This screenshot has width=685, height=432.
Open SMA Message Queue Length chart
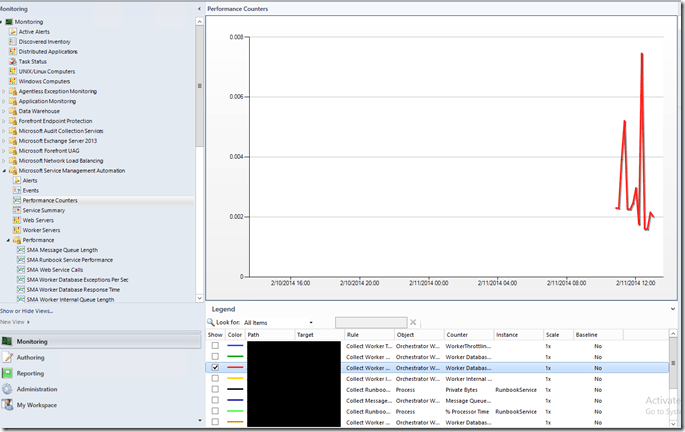click(62, 250)
